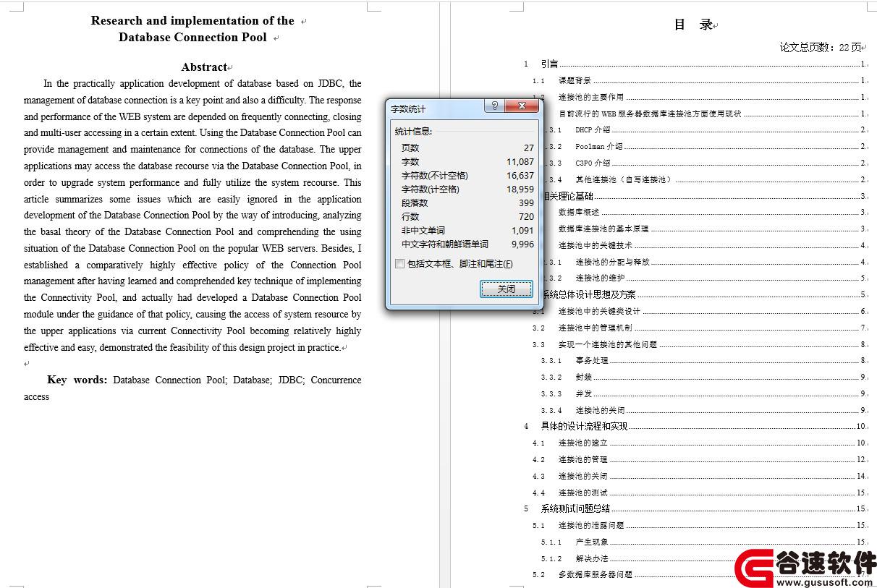Open the 其他连接池（自写连接池）contents entry
Screen dimensions: 877x588
coord(704,179)
